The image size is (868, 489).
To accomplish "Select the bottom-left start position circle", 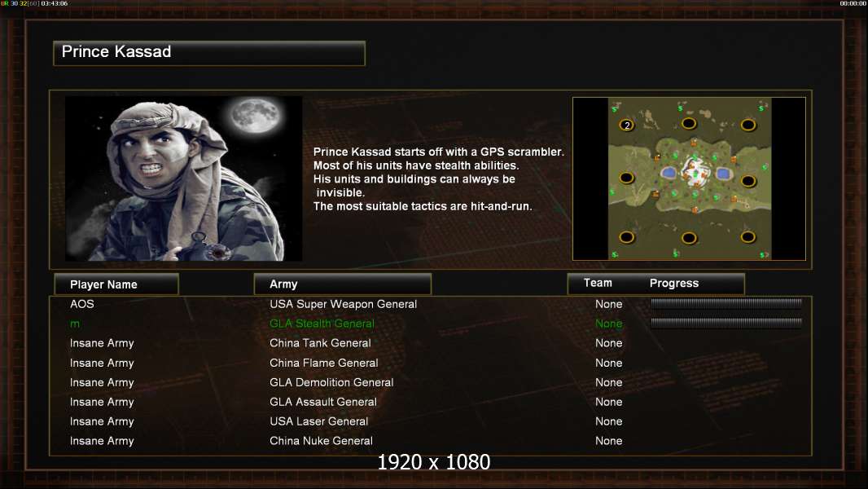I will tap(627, 237).
